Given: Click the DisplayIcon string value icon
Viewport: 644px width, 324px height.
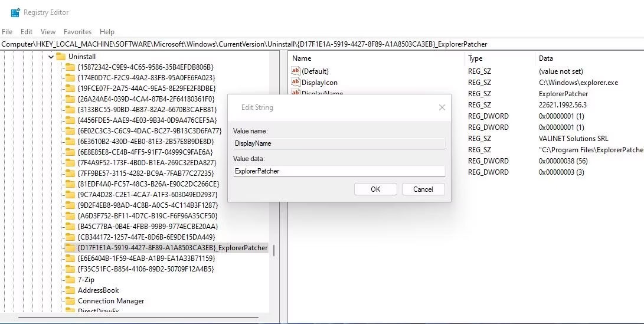Looking at the screenshot, I should tap(296, 83).
